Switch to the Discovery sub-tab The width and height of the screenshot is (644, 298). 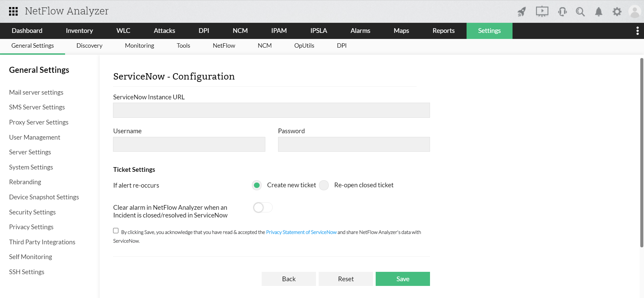[x=89, y=46]
